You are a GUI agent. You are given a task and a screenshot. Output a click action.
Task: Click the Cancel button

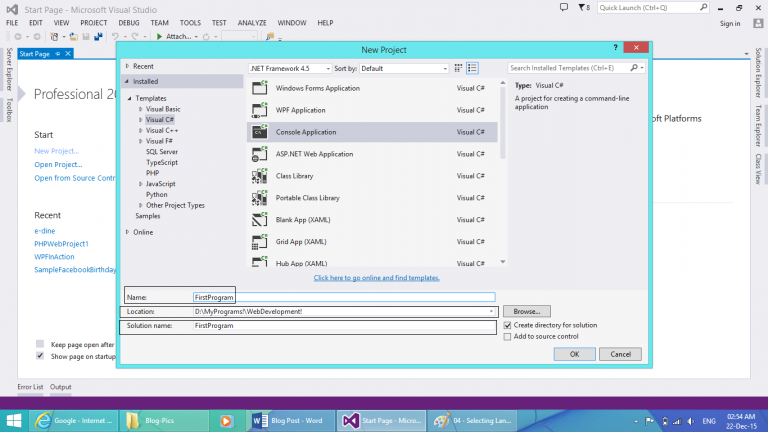[620, 354]
